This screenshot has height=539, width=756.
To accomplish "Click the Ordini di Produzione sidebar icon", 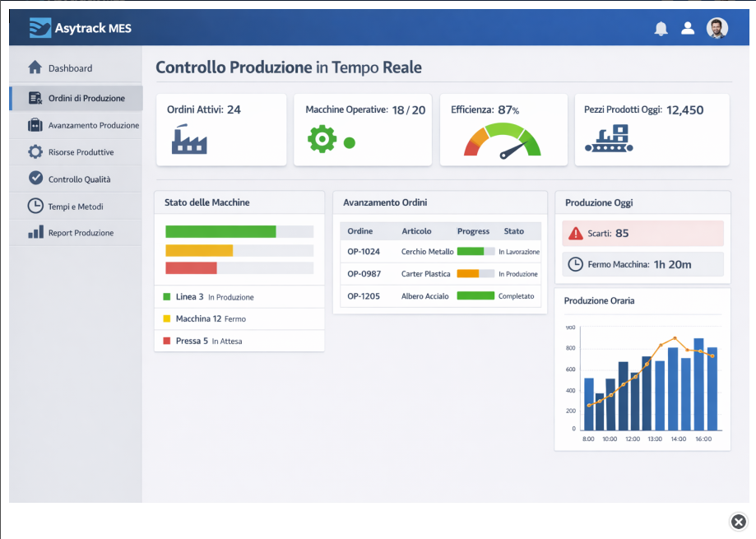I will click(x=35, y=98).
